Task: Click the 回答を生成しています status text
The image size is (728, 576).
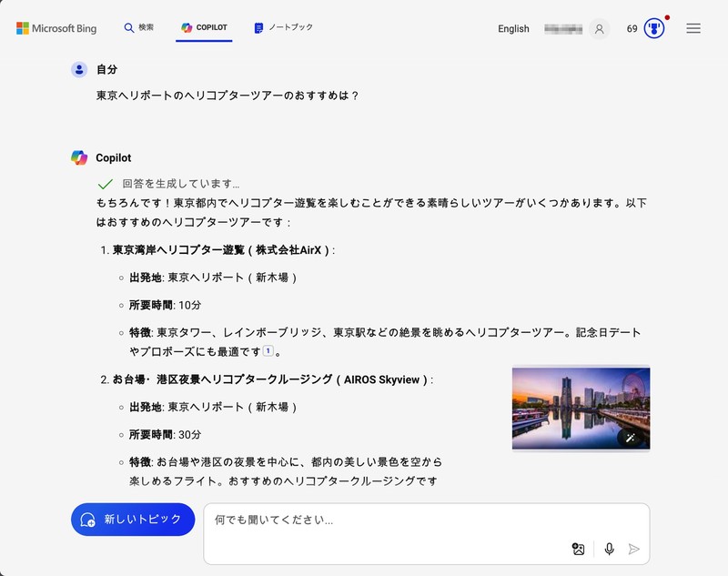Action: click(x=181, y=184)
